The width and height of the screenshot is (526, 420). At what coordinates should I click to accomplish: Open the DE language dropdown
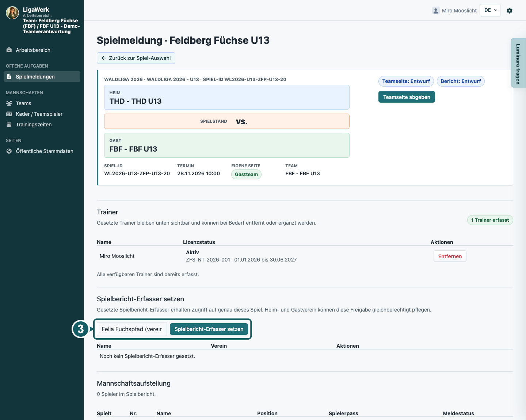[490, 10]
